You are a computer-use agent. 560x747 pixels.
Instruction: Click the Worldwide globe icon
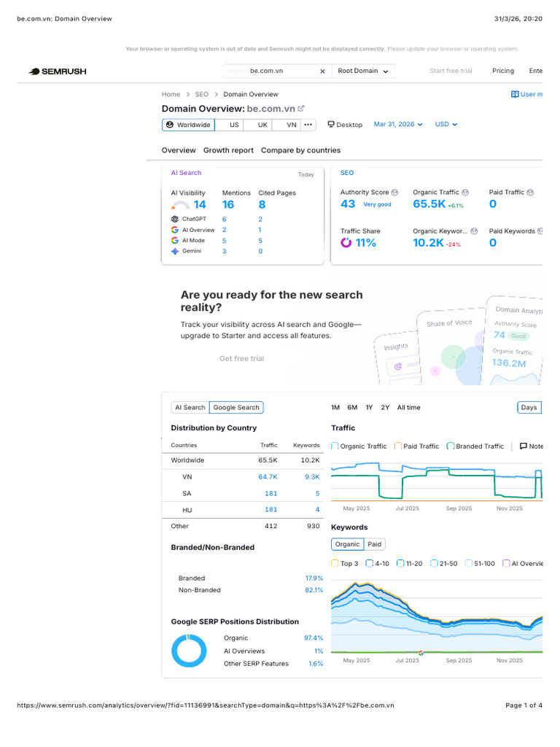click(x=170, y=125)
